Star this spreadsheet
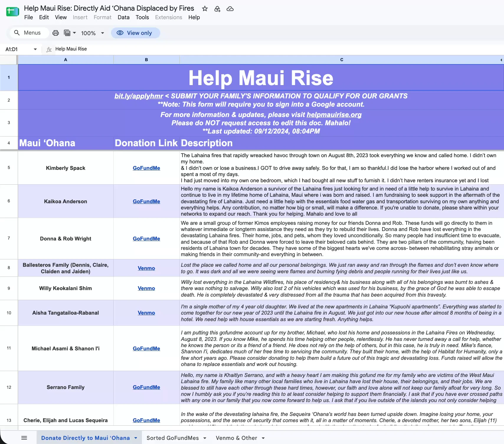 (x=205, y=9)
